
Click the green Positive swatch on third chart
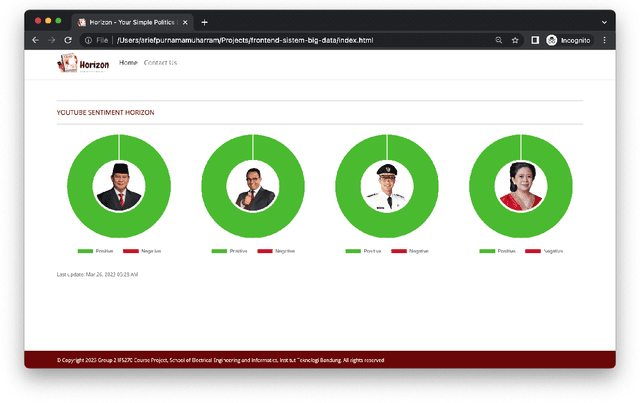[x=352, y=251]
